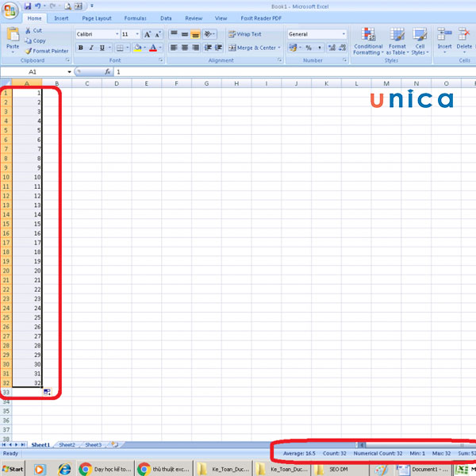Screen dimensions: 476x476
Task: Center text horizontally in cells
Action: pos(185,48)
